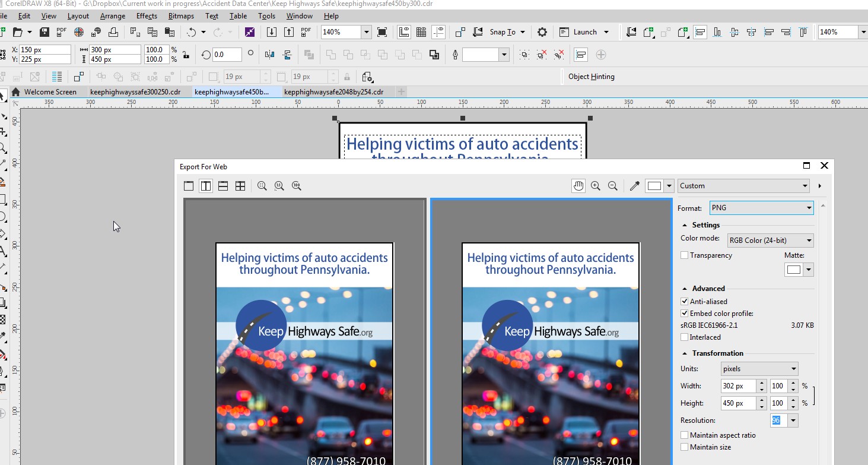Screen dimensions: 868x465
Task: Open the Units pixels dropdown
Action: (759, 369)
